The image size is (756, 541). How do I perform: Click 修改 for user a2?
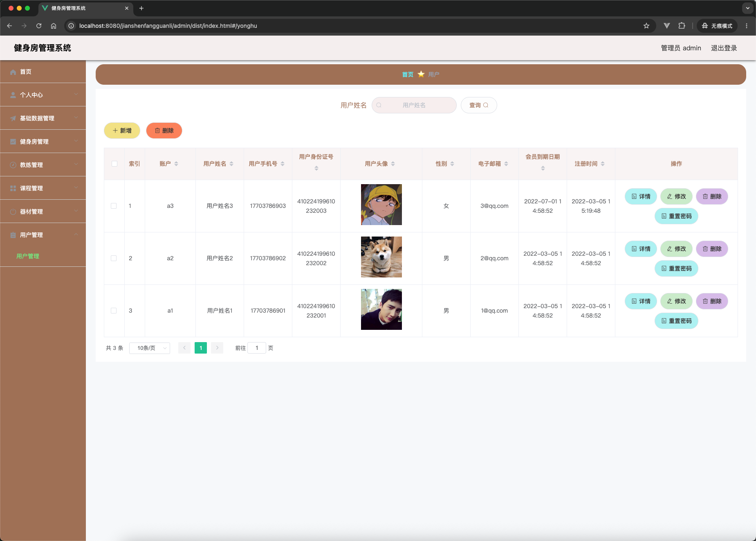click(676, 249)
